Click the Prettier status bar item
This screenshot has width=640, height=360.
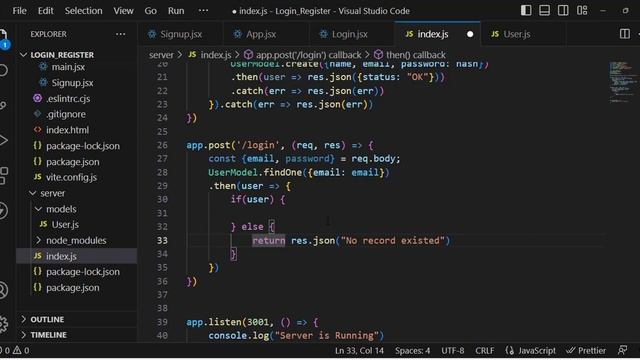pyautogui.click(x=586, y=351)
